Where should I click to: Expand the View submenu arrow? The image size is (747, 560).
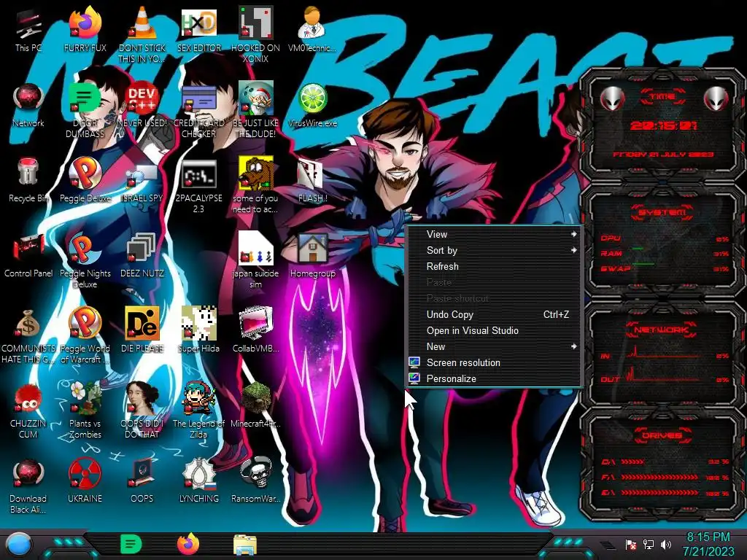[x=573, y=234]
